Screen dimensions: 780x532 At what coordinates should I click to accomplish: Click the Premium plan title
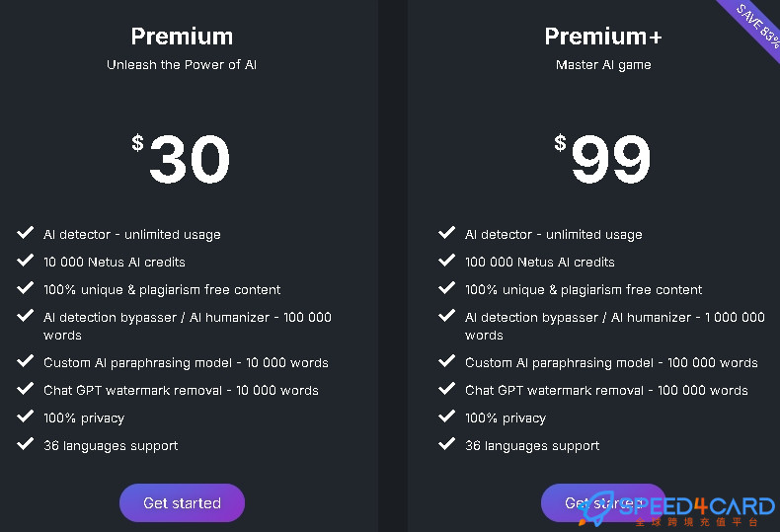[182, 37]
